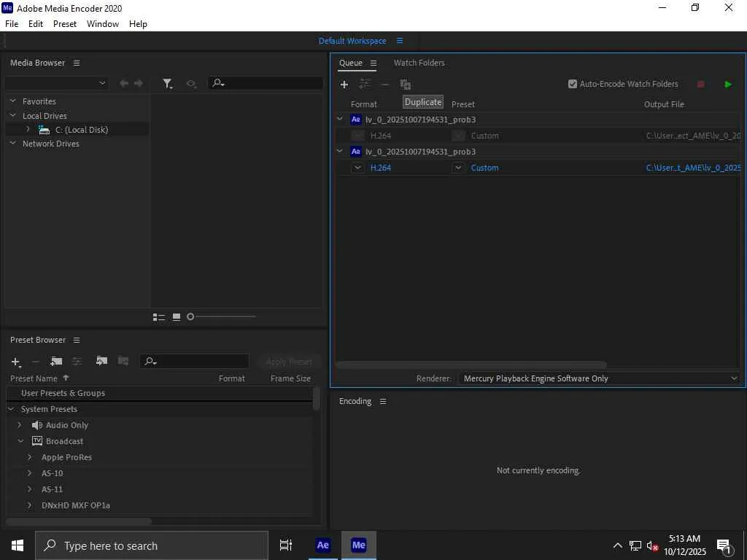747x560 pixels.
Task: Click the After Effects icon of first queue item
Action: click(x=356, y=120)
